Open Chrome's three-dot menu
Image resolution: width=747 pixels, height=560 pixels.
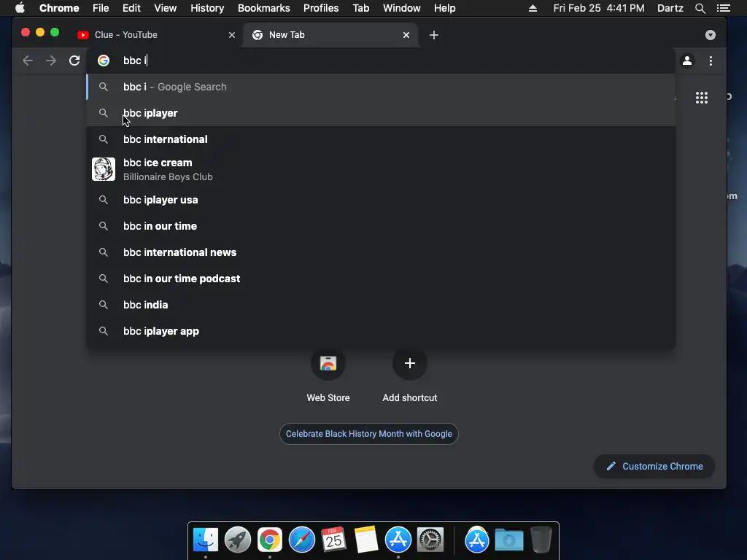[x=711, y=61]
